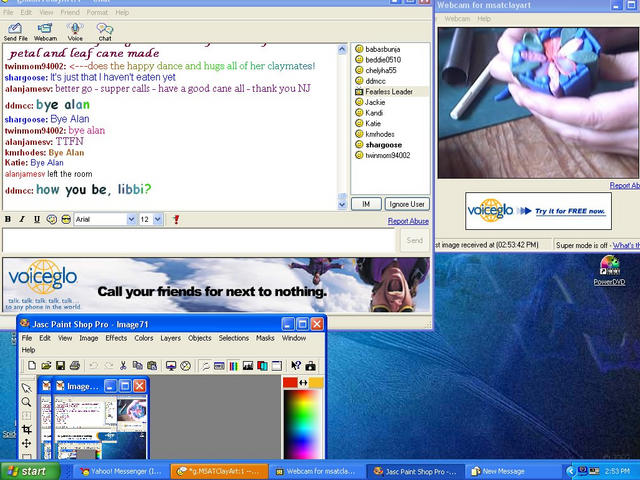The height and width of the screenshot is (480, 640).
Task: Open the Effects menu in Paint Shop Pro
Action: 116,338
